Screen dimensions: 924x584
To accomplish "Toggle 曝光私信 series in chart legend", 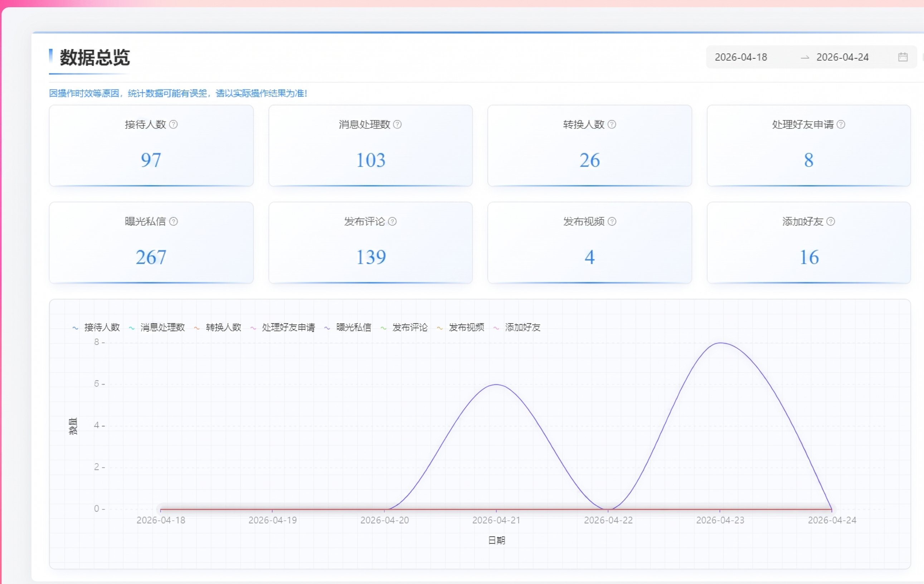I will coord(347,327).
